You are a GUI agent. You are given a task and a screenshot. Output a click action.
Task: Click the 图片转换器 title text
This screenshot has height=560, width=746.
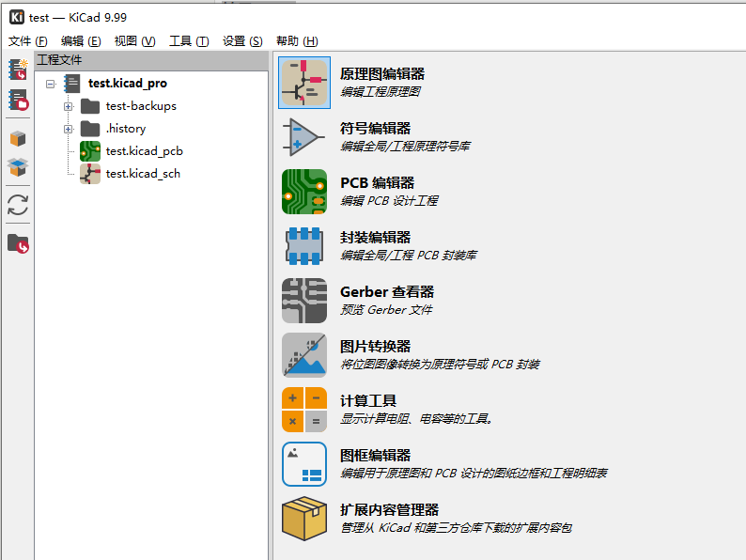click(x=376, y=346)
